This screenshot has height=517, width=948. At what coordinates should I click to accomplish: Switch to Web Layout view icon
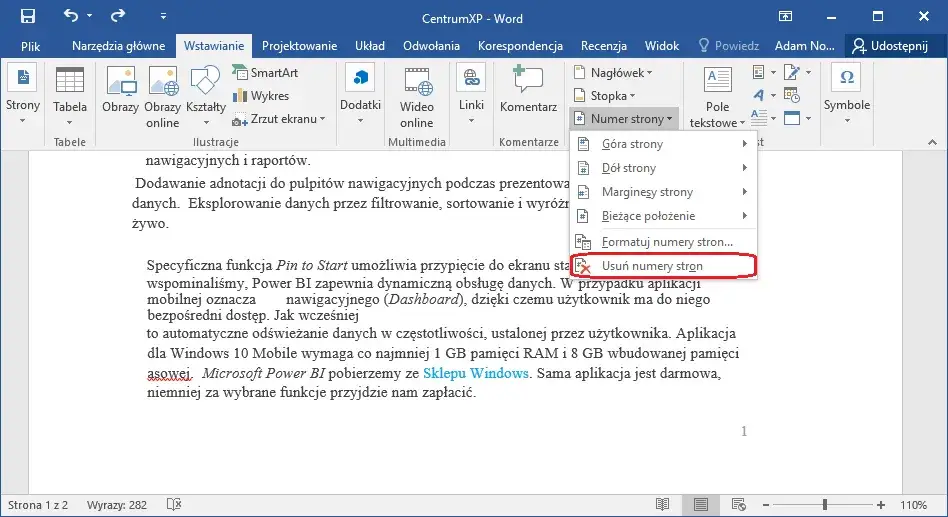click(x=738, y=504)
